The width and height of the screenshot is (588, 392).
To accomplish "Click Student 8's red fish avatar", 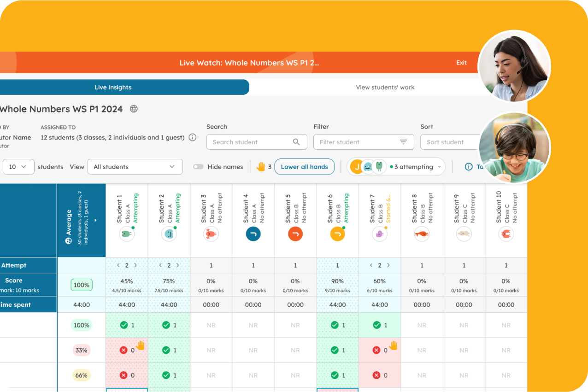I will 422,234.
